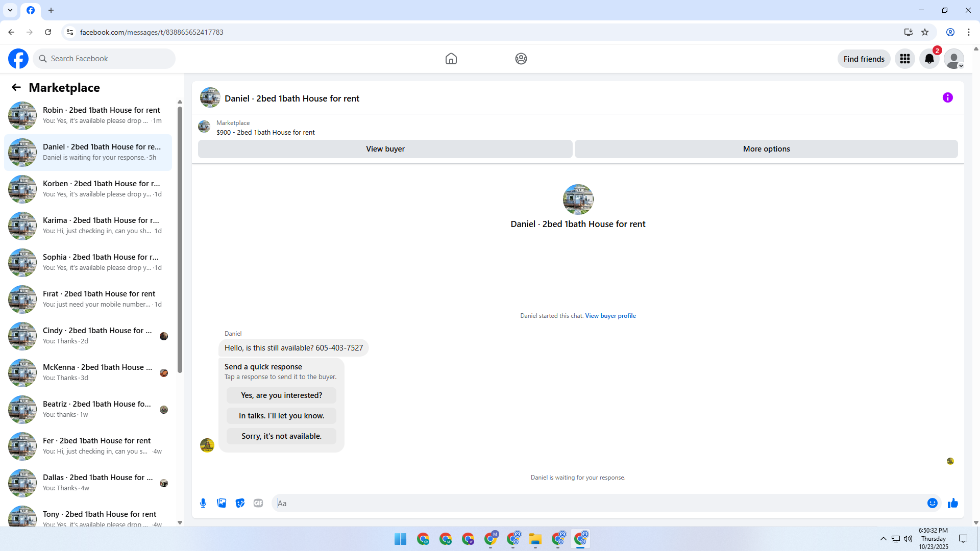Show hidden icons in system tray
This screenshot has width=980, height=551.
[x=883, y=539]
